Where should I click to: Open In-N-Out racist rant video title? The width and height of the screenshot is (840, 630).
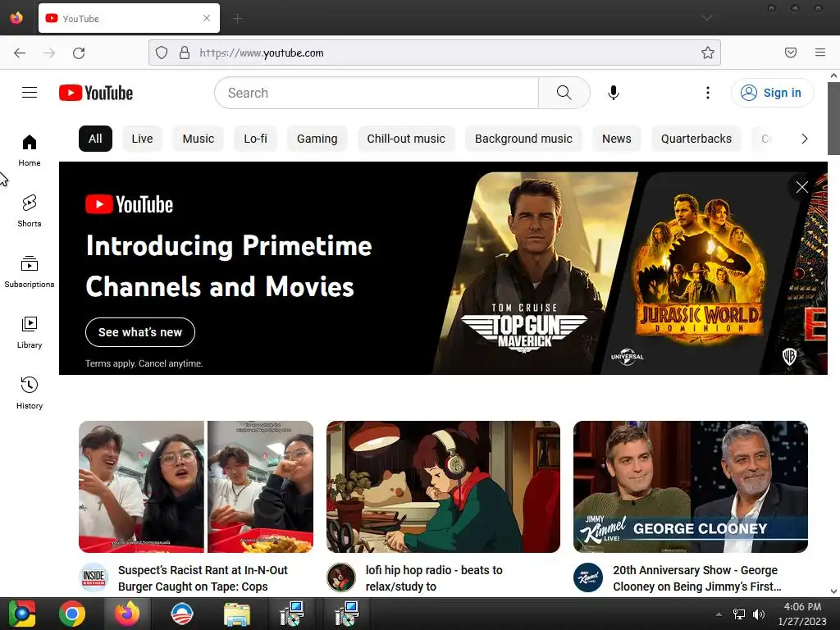(x=203, y=578)
